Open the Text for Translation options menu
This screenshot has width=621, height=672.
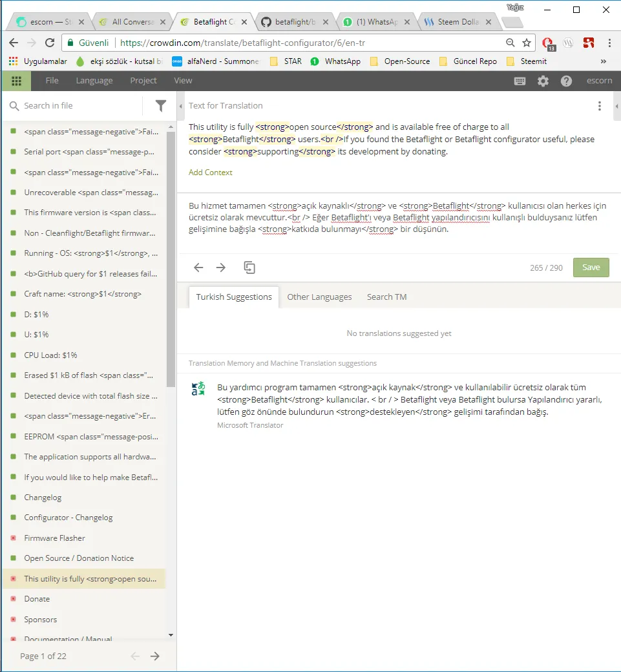click(599, 106)
